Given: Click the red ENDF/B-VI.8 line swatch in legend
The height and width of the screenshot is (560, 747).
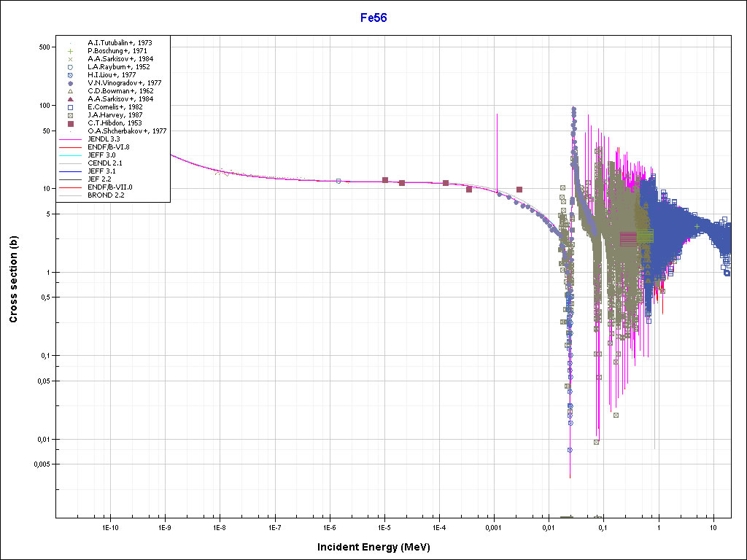Looking at the screenshot, I should click(71, 147).
